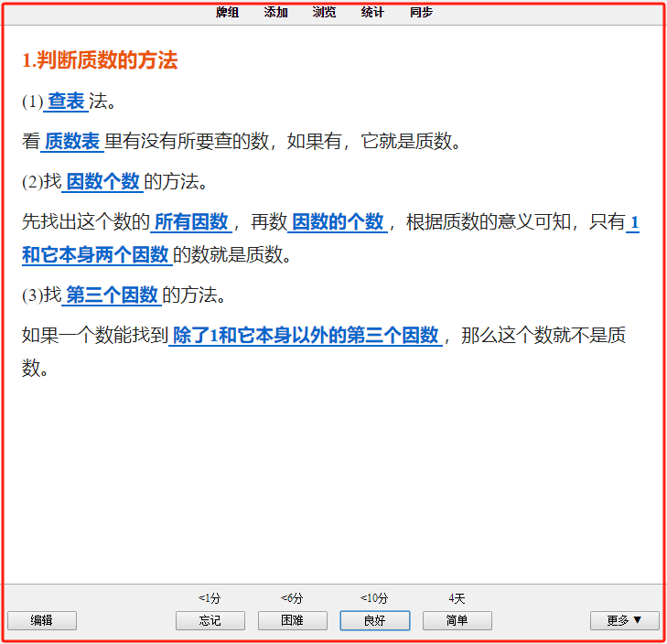Image resolution: width=667 pixels, height=644 pixels.
Task: Click the text 里有没有所要查的数
Action: pyautogui.click(x=187, y=141)
